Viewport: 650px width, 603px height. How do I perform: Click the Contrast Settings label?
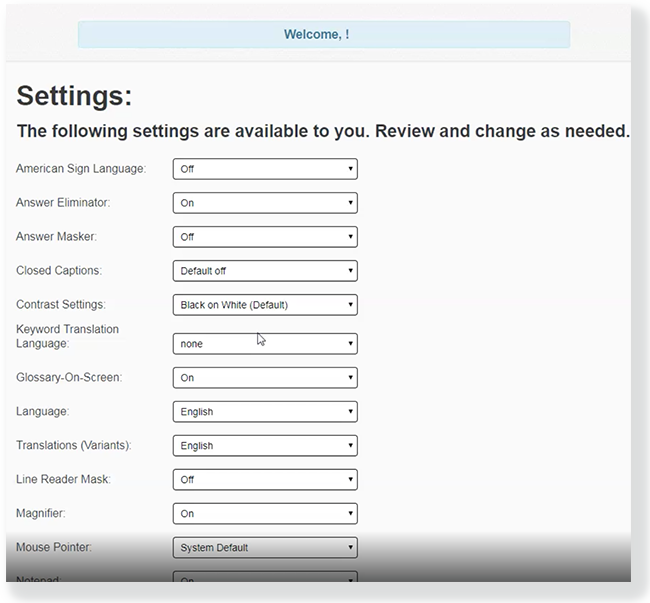click(x=61, y=304)
